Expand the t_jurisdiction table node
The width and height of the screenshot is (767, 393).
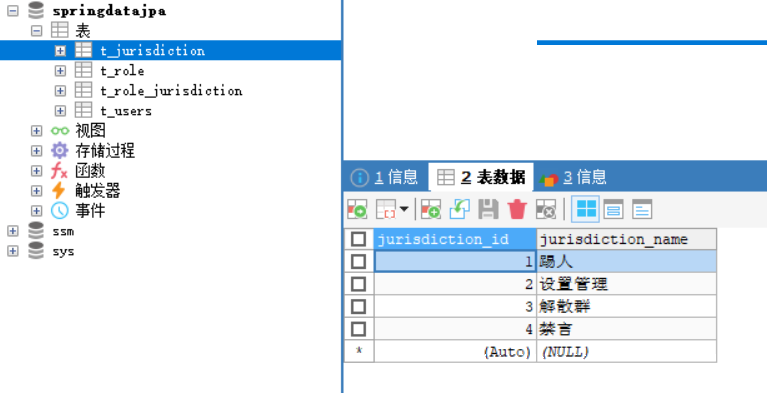point(60,50)
